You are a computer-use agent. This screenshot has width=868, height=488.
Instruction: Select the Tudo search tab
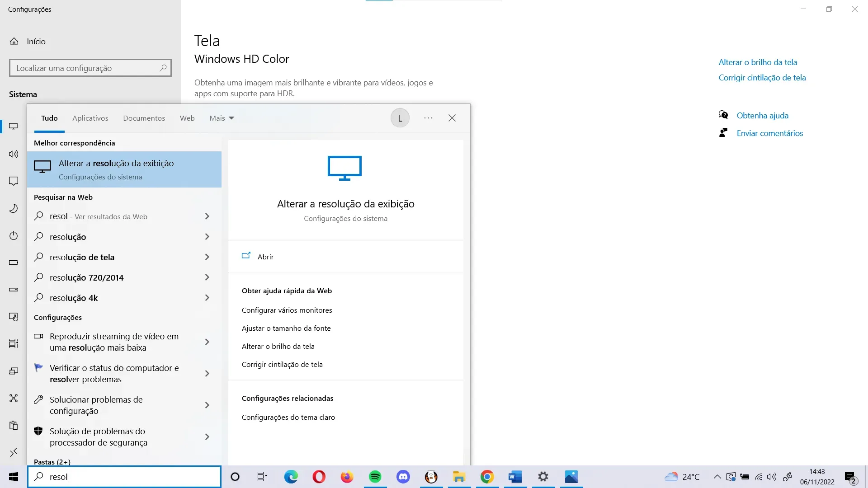tap(49, 118)
